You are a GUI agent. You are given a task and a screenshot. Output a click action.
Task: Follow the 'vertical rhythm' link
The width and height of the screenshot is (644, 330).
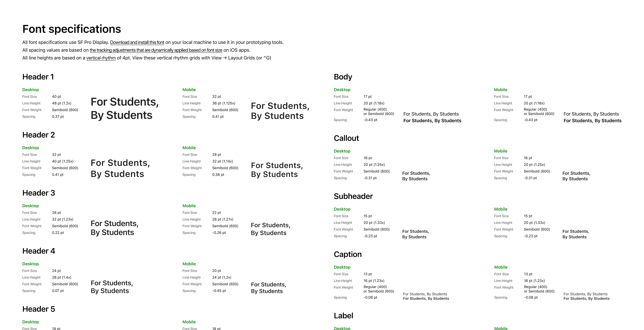(x=101, y=58)
